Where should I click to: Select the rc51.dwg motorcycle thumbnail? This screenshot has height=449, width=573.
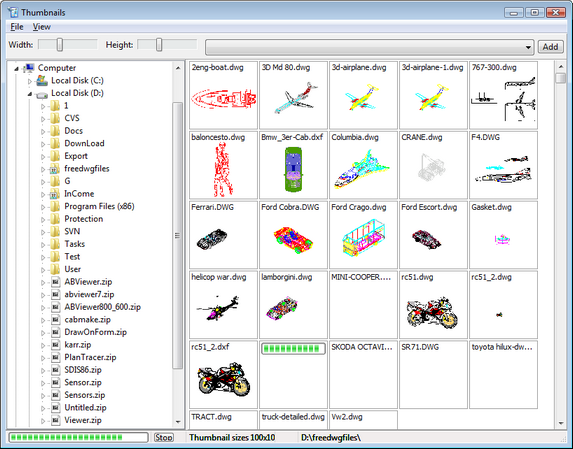pyautogui.click(x=433, y=305)
